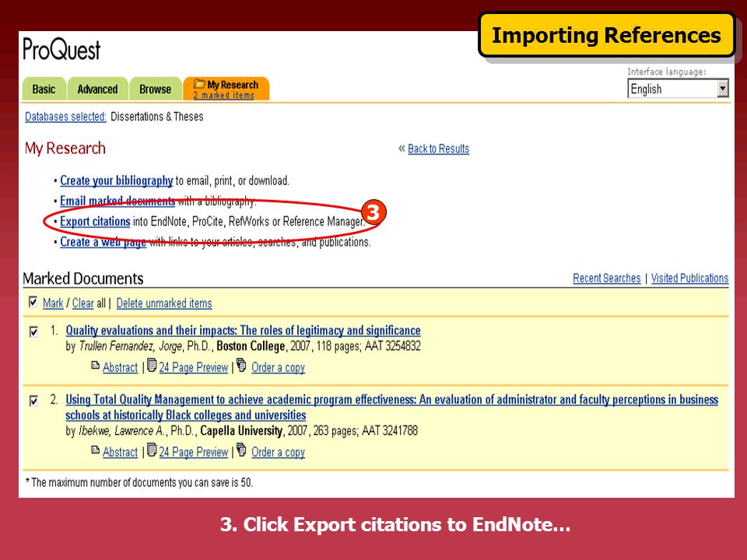
Task: Switch to the Advanced search tab
Action: 98,89
